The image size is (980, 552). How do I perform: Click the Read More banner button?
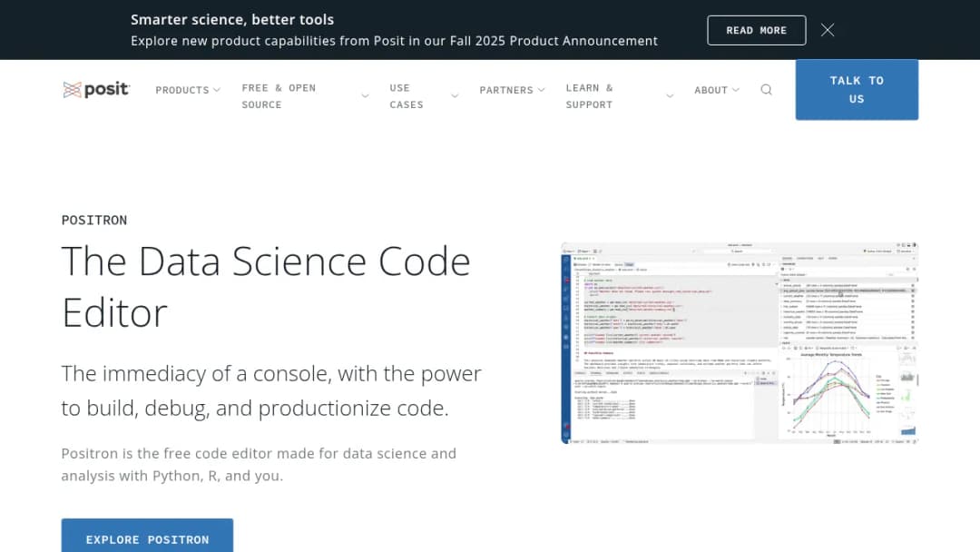pyautogui.click(x=756, y=30)
